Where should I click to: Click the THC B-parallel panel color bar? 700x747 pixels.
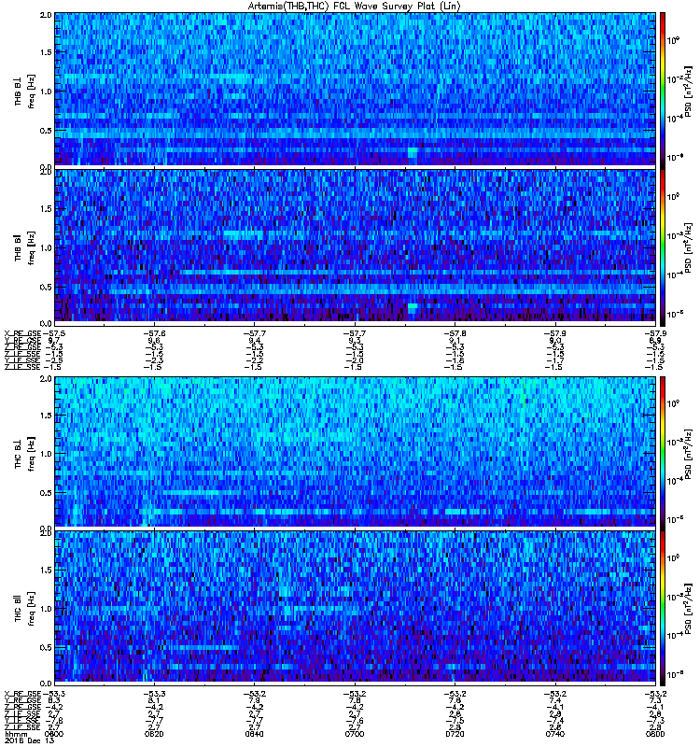tap(663, 609)
